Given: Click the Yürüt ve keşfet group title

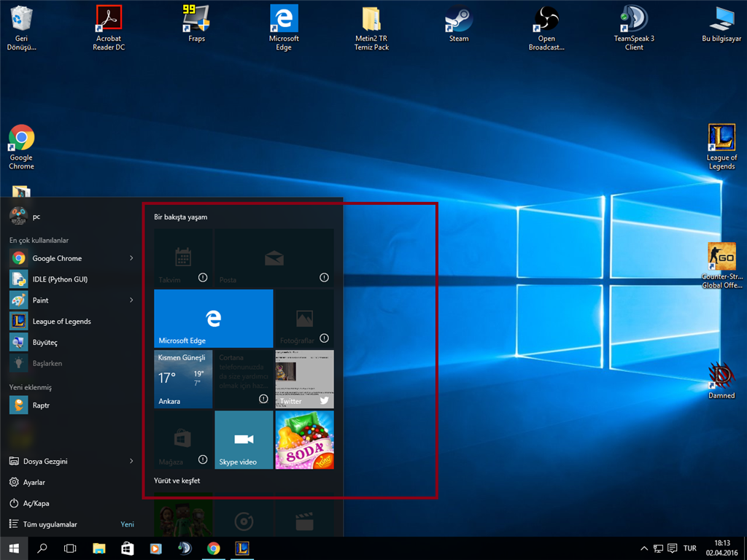Looking at the screenshot, I should tap(177, 481).
